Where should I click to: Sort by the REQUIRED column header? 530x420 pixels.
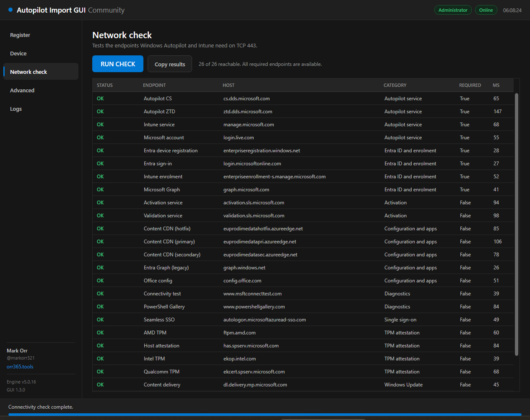[470, 85]
